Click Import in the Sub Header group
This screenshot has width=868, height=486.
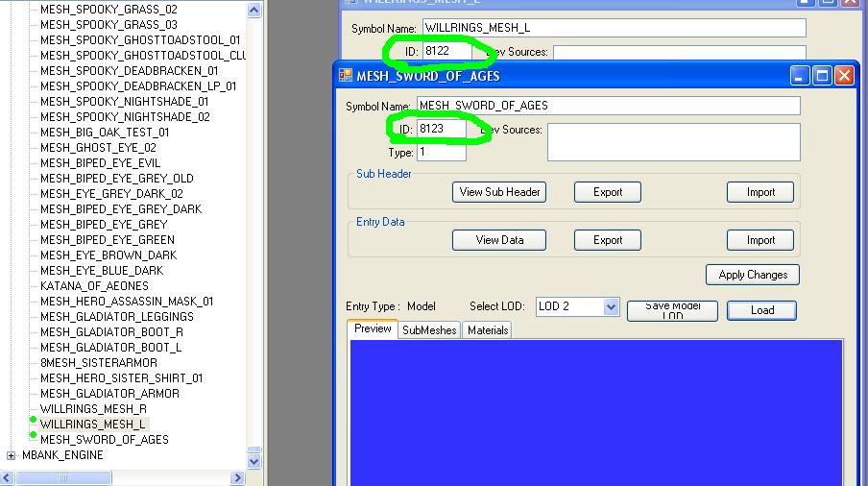click(x=760, y=192)
